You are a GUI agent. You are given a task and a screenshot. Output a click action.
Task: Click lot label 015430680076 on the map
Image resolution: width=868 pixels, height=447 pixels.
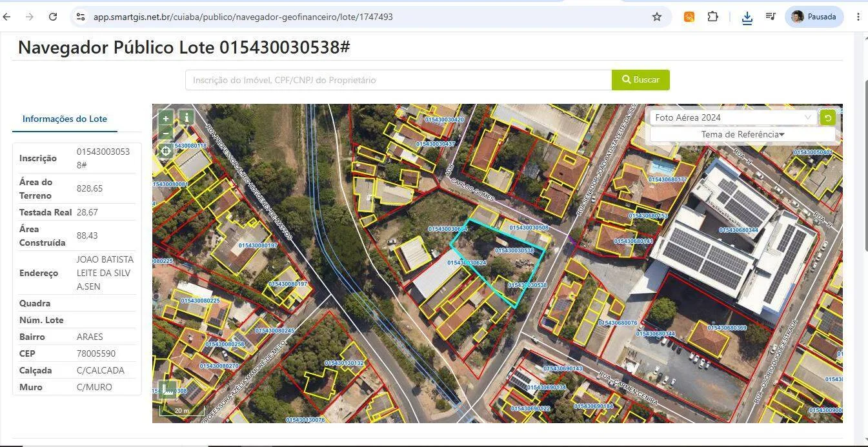coord(618,323)
